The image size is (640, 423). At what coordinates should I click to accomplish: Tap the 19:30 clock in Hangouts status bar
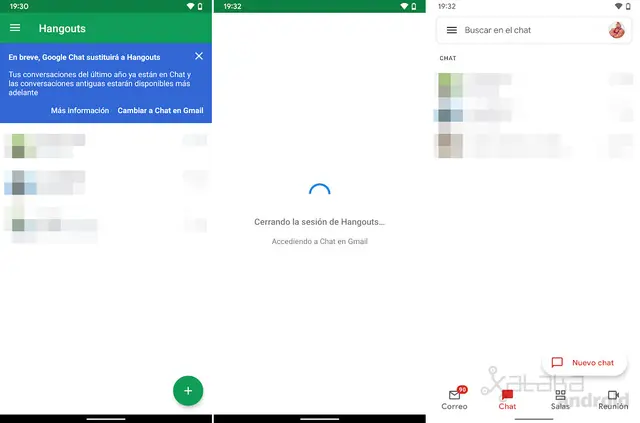(x=19, y=6)
